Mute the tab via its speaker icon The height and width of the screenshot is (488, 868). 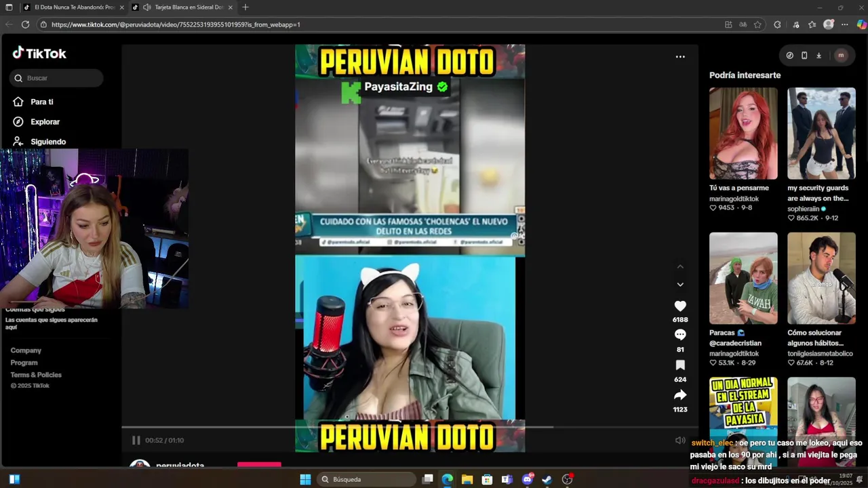(x=147, y=7)
